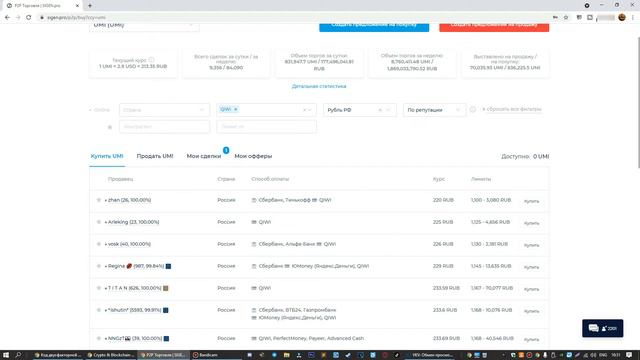Click the info icon next to sort dropdown
640x360 pixels.
click(473, 109)
